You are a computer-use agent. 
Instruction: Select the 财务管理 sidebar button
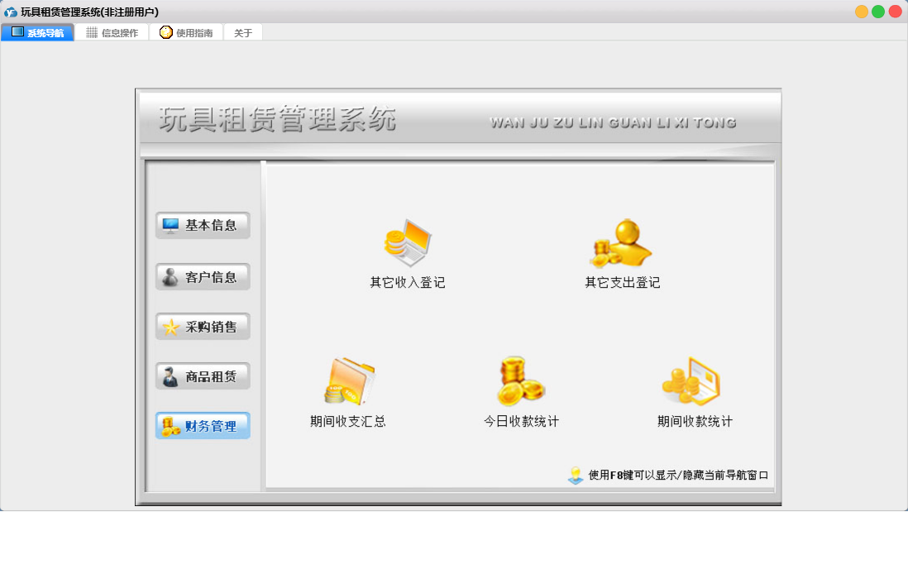tap(203, 426)
